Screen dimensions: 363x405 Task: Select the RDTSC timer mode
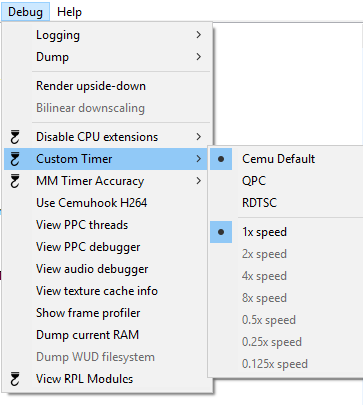(x=259, y=203)
